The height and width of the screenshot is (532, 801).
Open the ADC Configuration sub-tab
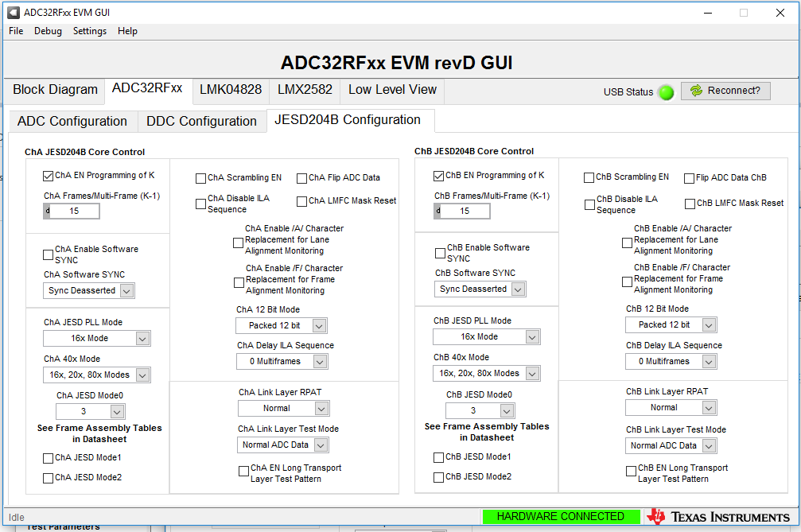pos(72,122)
